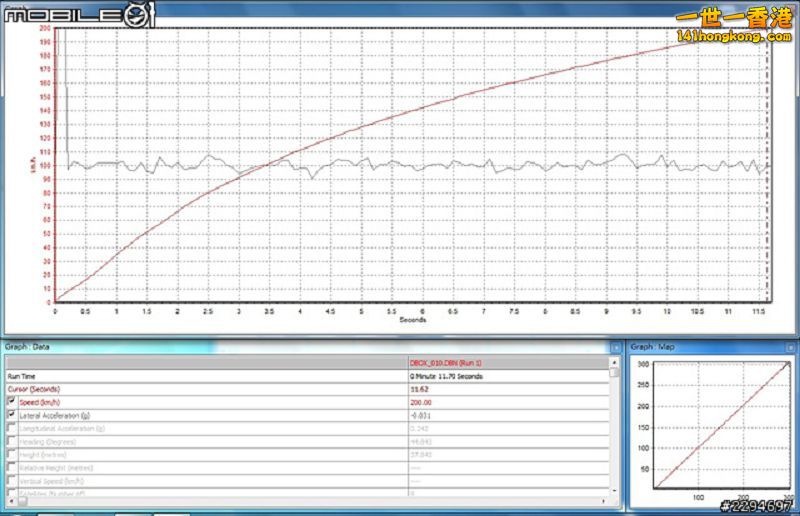Click the Mobile01 logo
Image resolution: width=800 pixels, height=516 pixels.
click(x=80, y=14)
